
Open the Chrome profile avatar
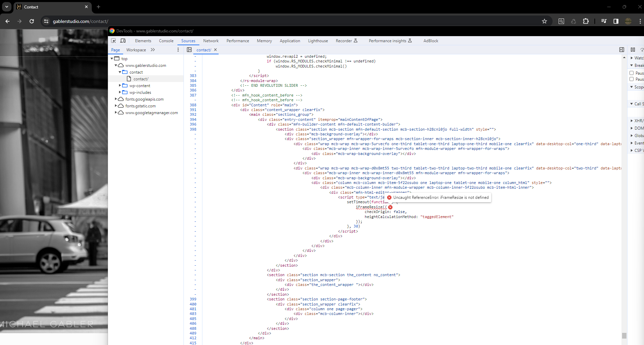628,21
